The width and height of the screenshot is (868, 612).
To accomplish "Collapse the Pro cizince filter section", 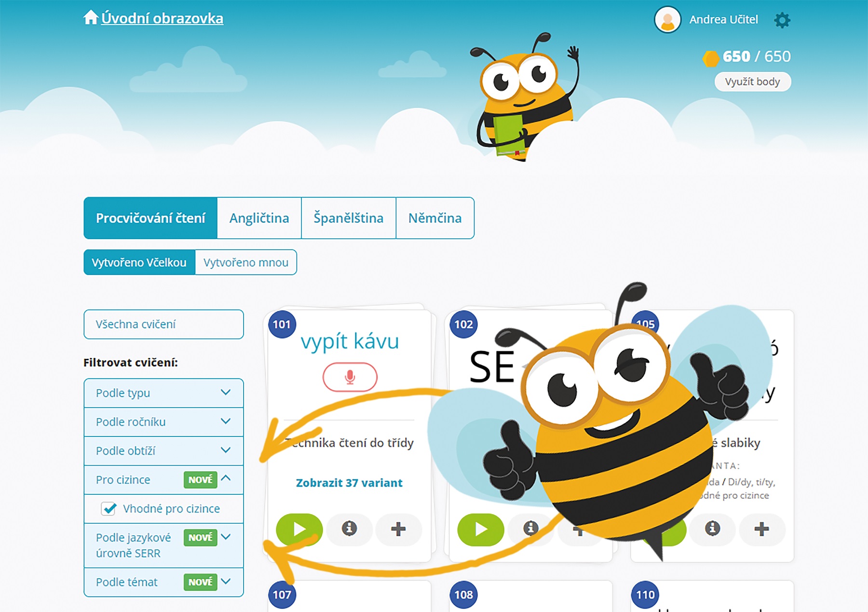I will point(226,479).
